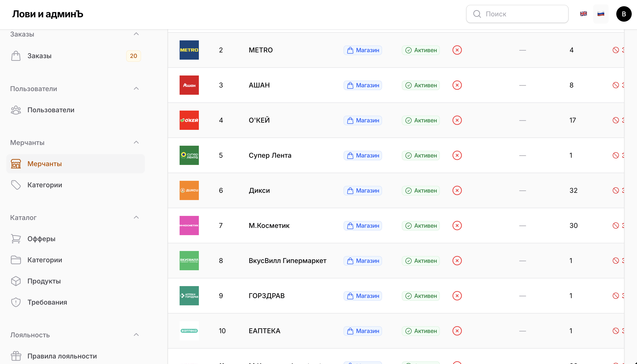Click the ВкусВилл Гипермаркет logo
Viewport: 637px width, 364px height.
point(189,261)
